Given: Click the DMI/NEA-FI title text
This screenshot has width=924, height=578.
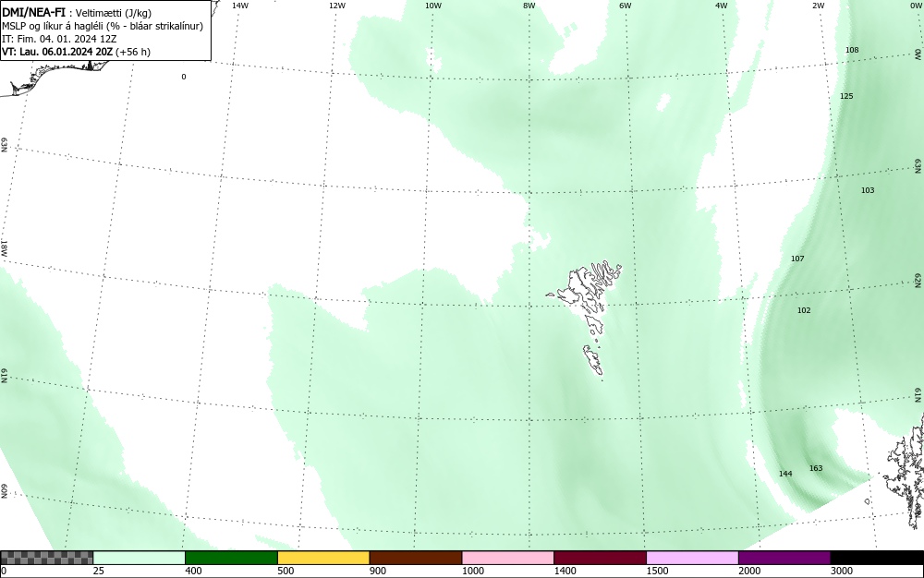Looking at the screenshot, I should pyautogui.click(x=33, y=11).
